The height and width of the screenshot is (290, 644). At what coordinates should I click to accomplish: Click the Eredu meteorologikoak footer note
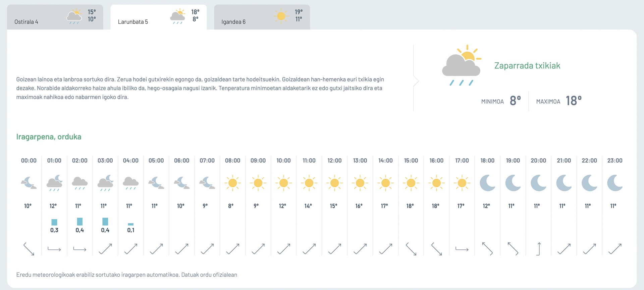[x=127, y=275]
